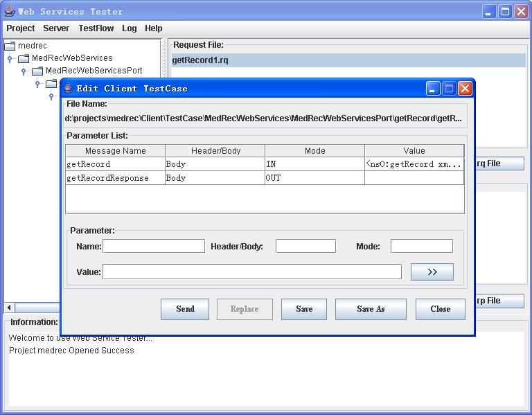Select getRecord1.rq in Request File list
This screenshot has width=532, height=415.
coord(348,60)
